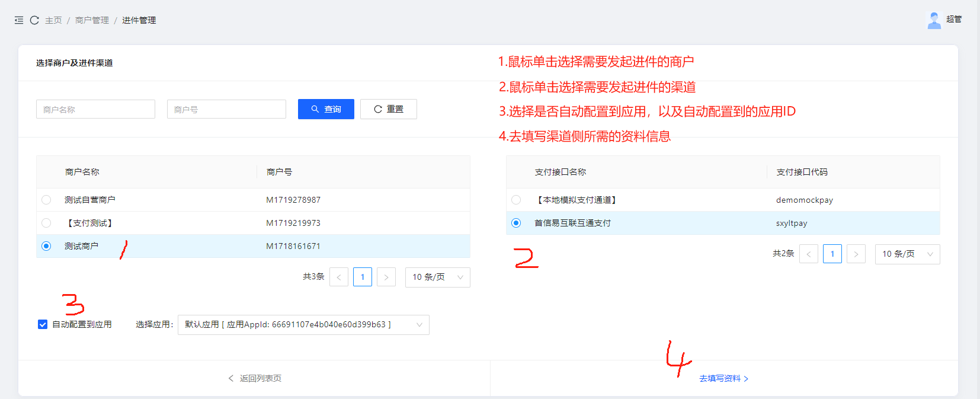Open the 选择应用 dropdown
The width and height of the screenshot is (980, 399).
303,325
